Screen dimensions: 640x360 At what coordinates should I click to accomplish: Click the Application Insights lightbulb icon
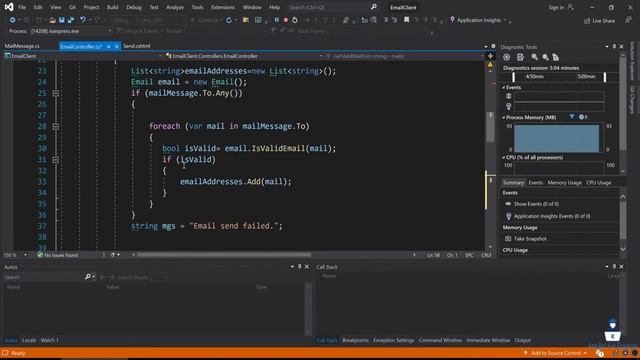(452, 20)
